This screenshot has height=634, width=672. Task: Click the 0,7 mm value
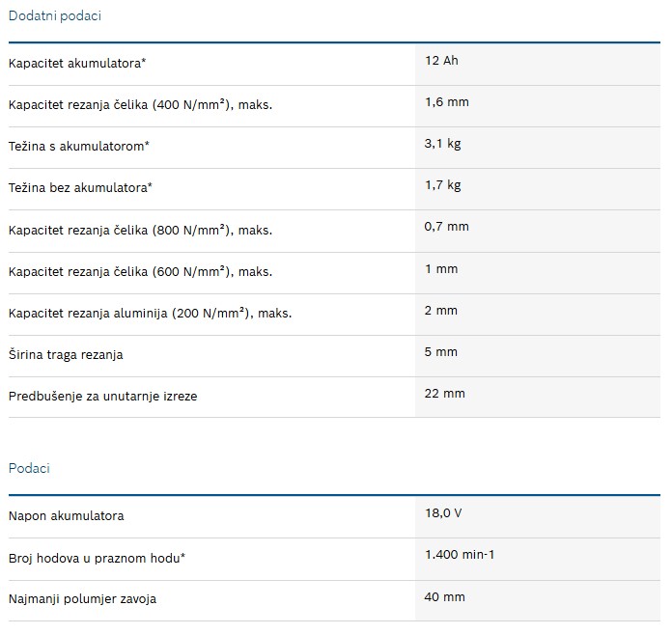point(447,227)
